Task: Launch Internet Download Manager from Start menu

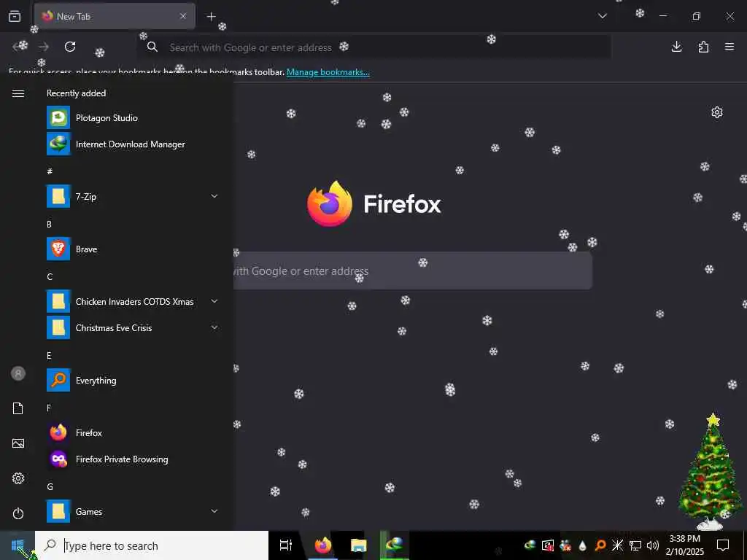Action: point(133,144)
